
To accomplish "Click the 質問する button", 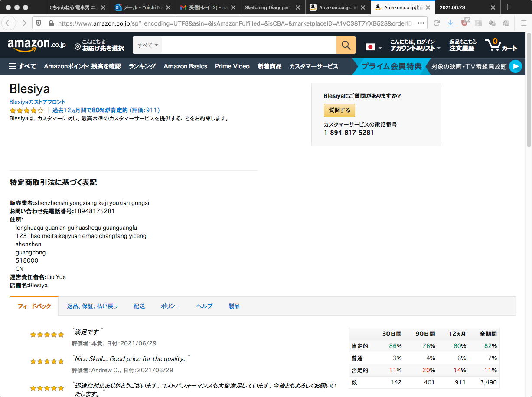I will (x=339, y=111).
